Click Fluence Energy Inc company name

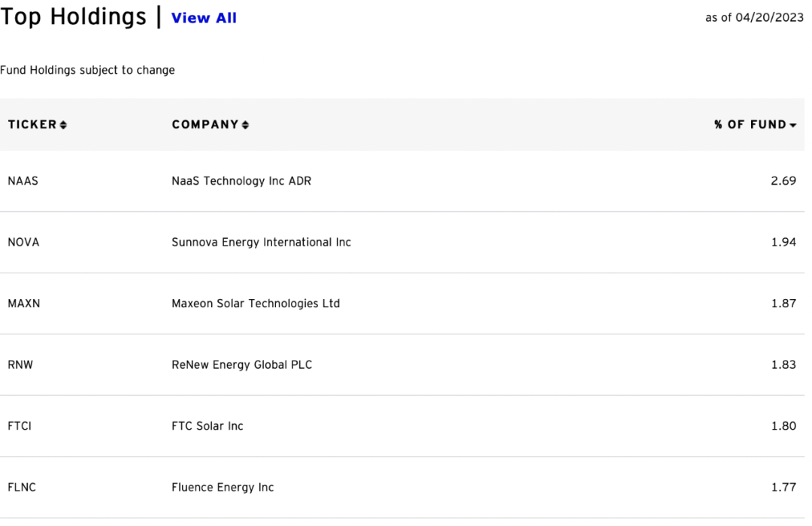point(223,488)
